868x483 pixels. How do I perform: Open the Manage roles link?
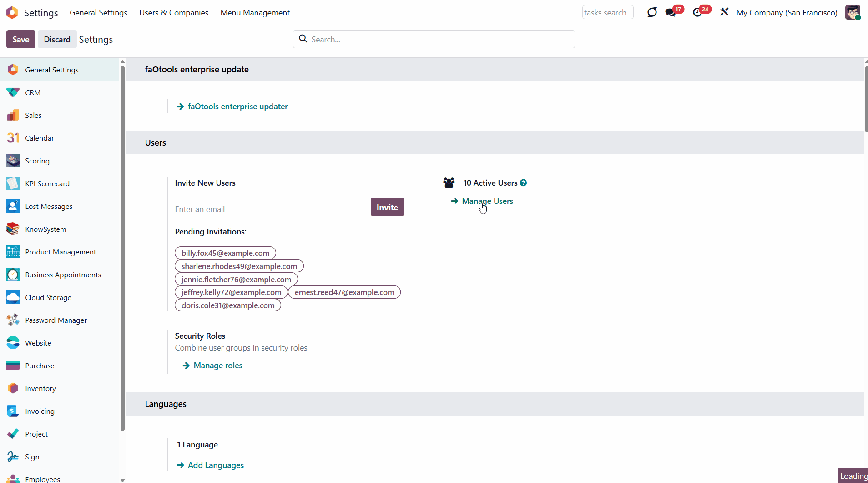pos(218,366)
